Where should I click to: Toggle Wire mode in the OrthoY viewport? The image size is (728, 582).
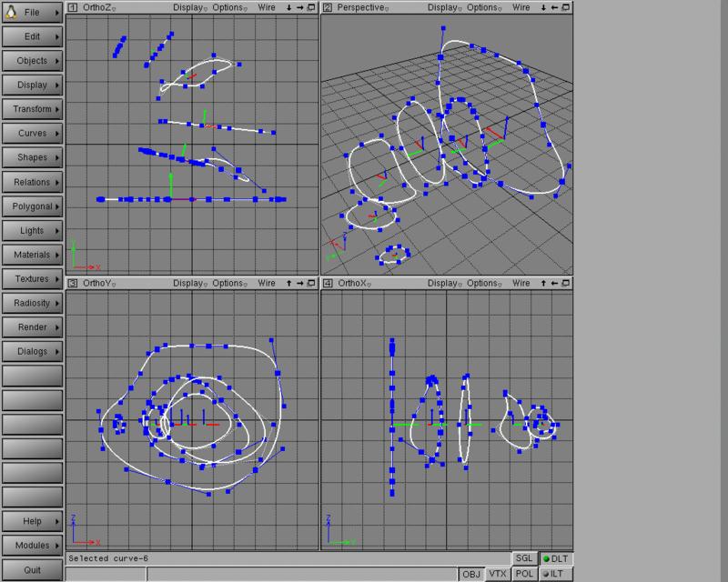click(267, 283)
